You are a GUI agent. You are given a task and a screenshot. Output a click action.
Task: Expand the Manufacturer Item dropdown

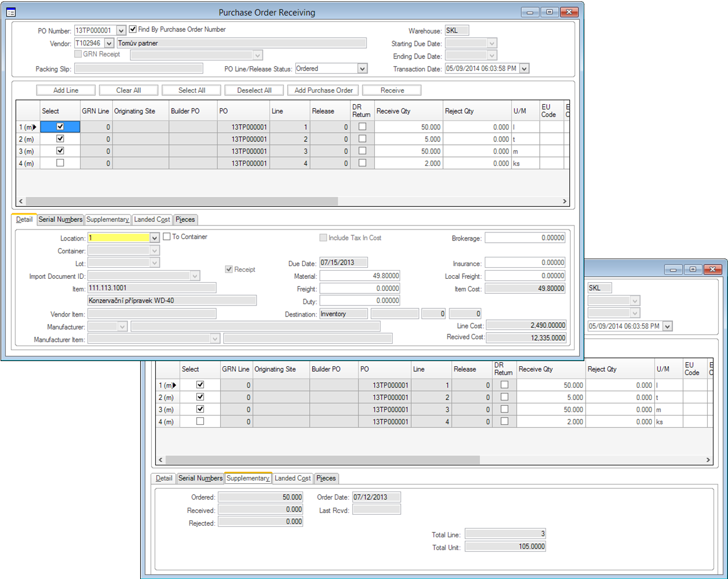pyautogui.click(x=215, y=339)
